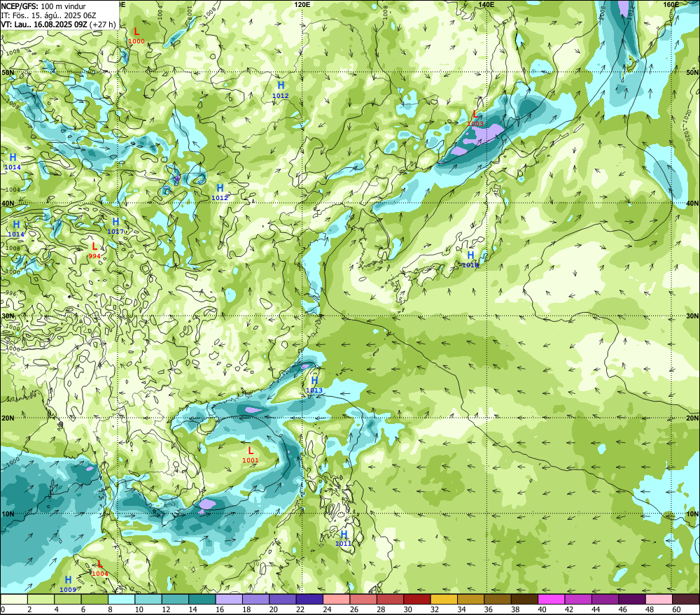Click the '60' value on the legend scale

click(x=676, y=609)
